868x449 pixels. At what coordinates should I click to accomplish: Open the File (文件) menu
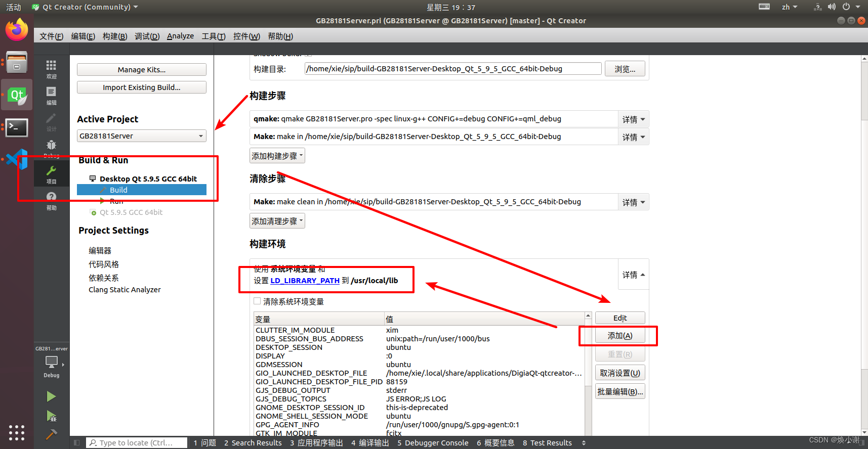51,36
